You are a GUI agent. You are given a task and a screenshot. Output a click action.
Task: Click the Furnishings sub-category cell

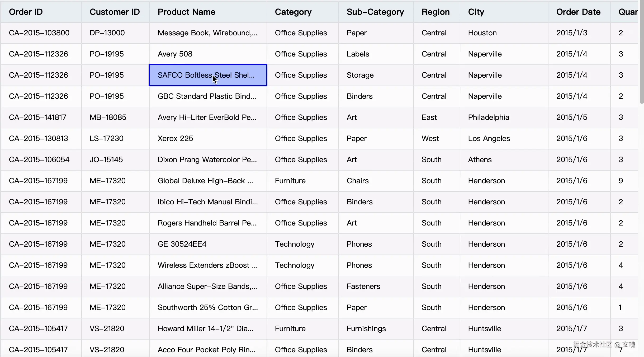point(366,328)
